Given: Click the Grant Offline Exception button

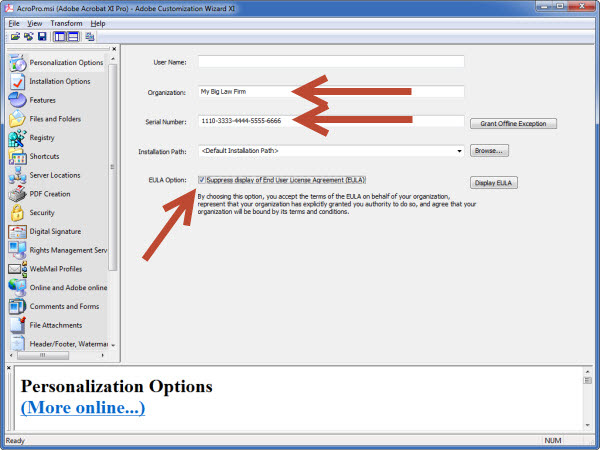Looking at the screenshot, I should pyautogui.click(x=513, y=124).
